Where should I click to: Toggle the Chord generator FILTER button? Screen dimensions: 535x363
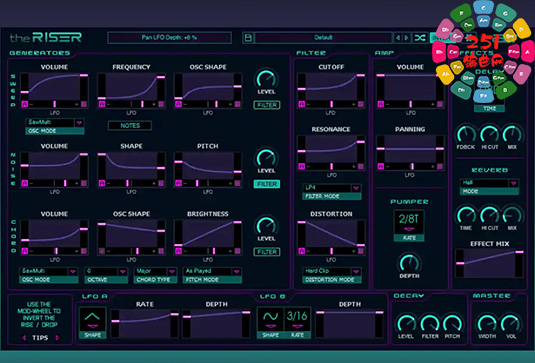click(x=267, y=252)
